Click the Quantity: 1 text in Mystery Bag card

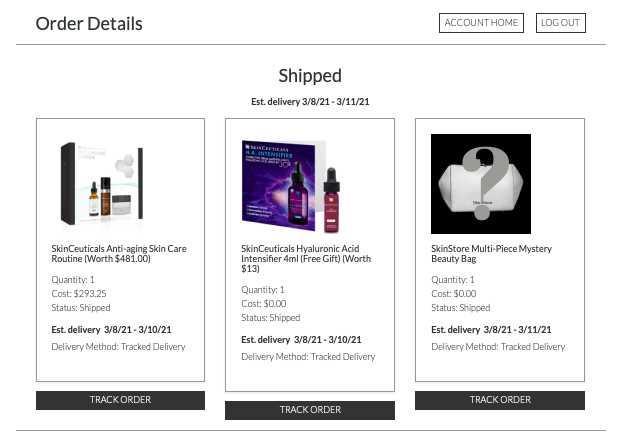point(453,280)
